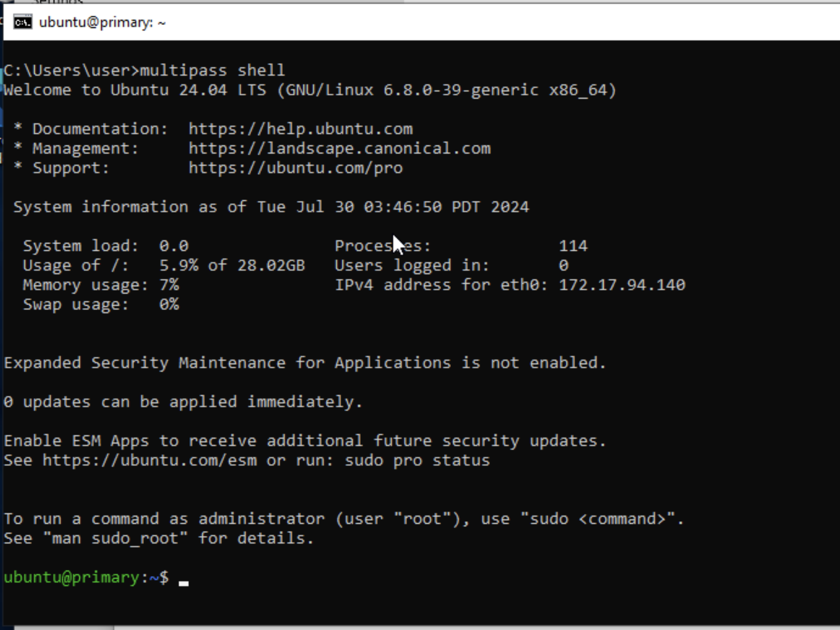Click the disk usage "5.9% of 28.02GB" text
This screenshot has width=840, height=630.
click(x=232, y=266)
